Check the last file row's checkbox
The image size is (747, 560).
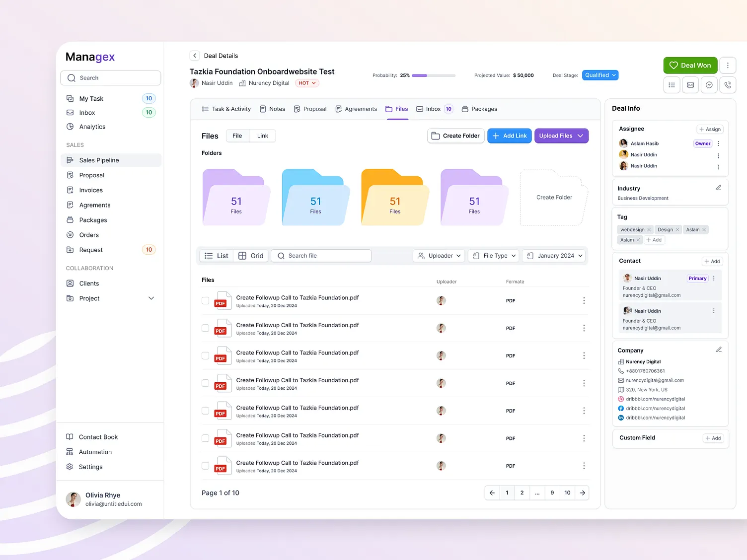point(205,466)
